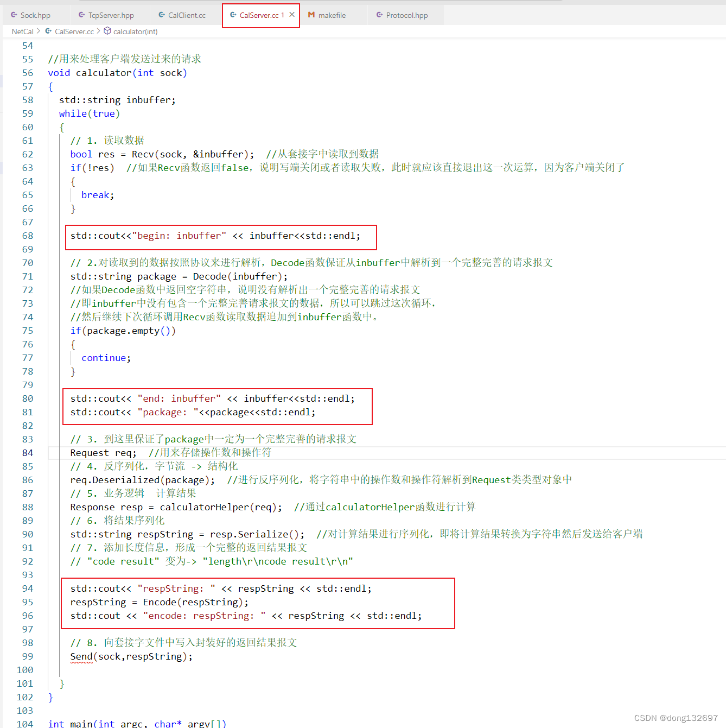
Task: Select the CalClient.cc tab
Action: [x=187, y=15]
